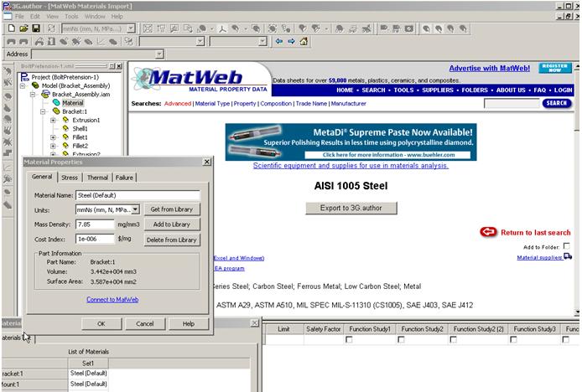Click the coordinate axis triad icon
The height and width of the screenshot is (392, 582).
click(223, 28)
